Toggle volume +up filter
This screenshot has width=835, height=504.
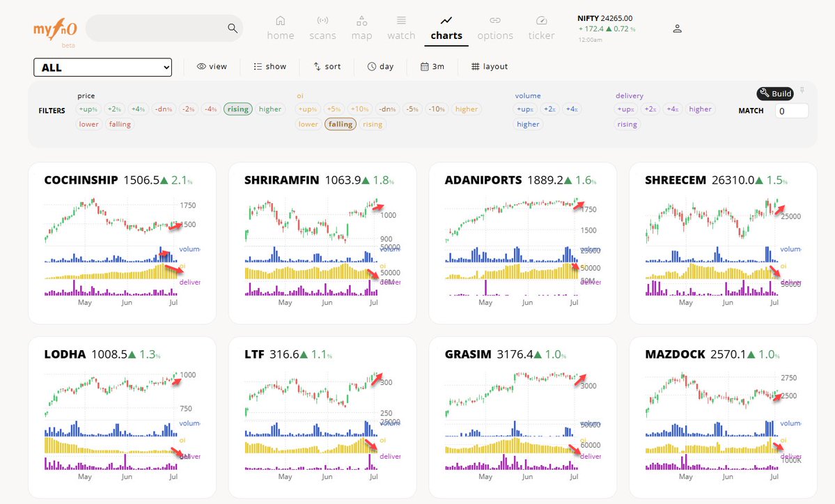(526, 109)
